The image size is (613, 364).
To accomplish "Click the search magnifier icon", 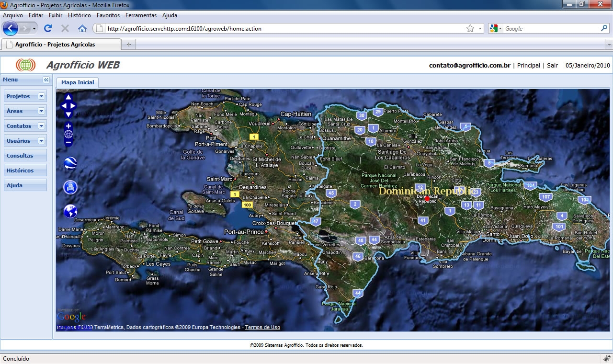I will click(x=604, y=28).
